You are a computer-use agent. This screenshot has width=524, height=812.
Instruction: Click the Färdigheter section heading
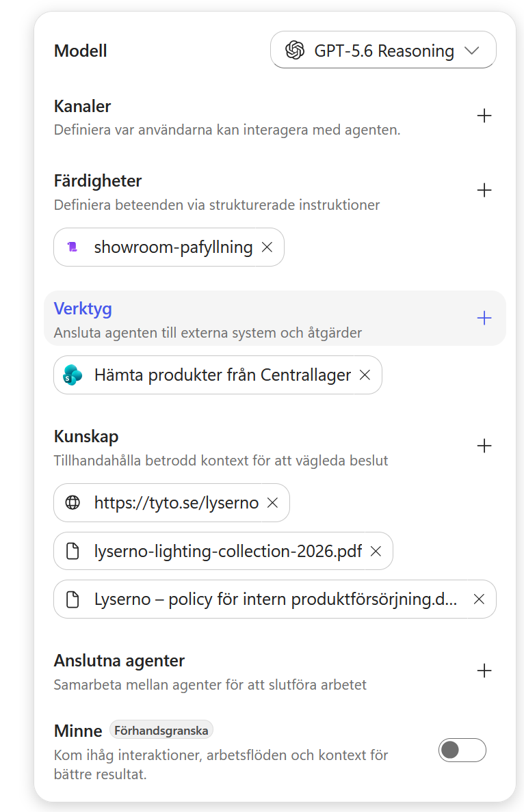(x=97, y=180)
